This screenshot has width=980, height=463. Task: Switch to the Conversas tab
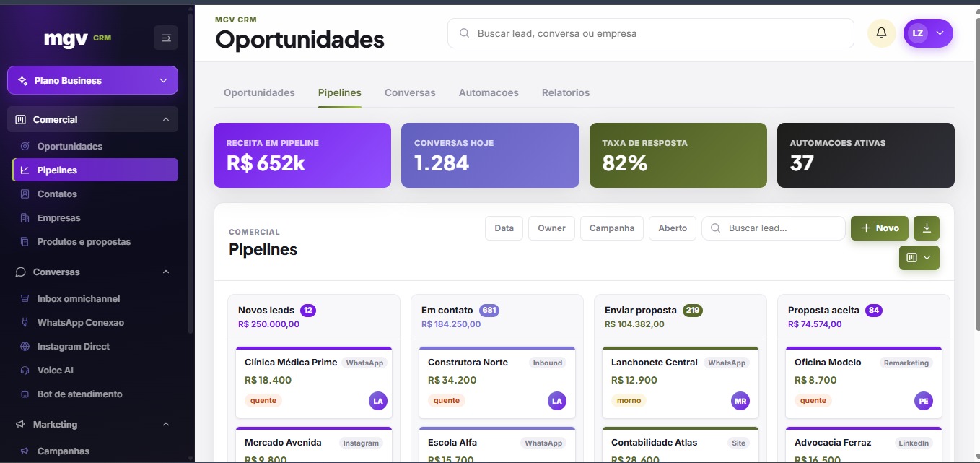[x=410, y=92]
